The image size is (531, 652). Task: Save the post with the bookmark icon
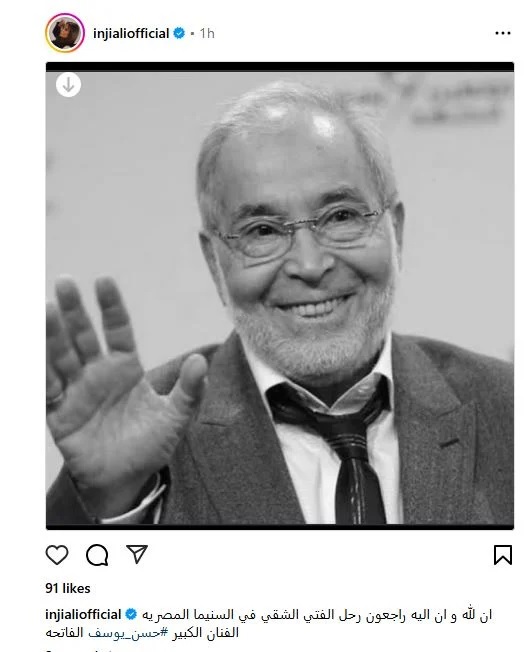click(x=503, y=555)
